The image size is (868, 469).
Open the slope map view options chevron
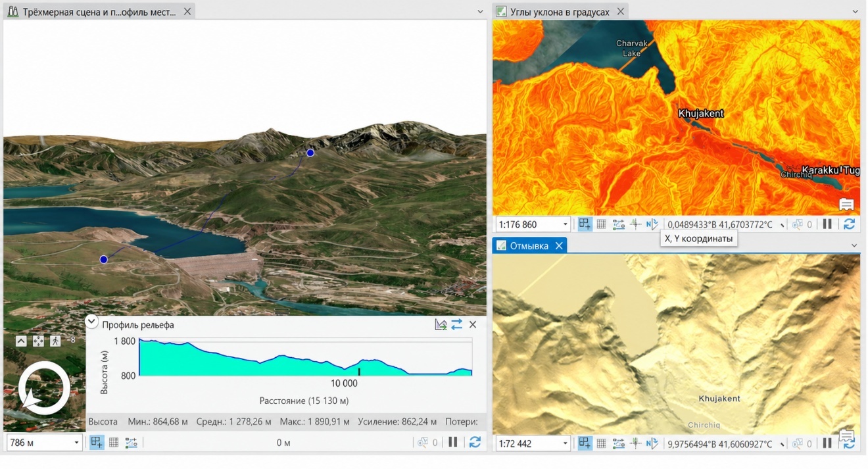point(856,12)
